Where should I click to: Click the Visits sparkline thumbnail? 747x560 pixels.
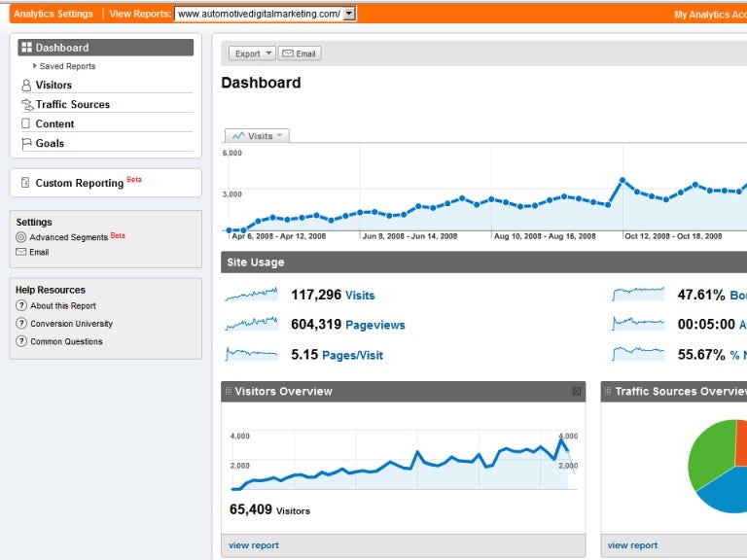point(251,295)
